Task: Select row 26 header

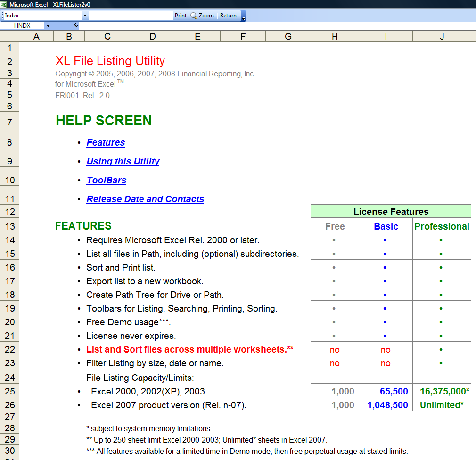Action: pyautogui.click(x=10, y=405)
